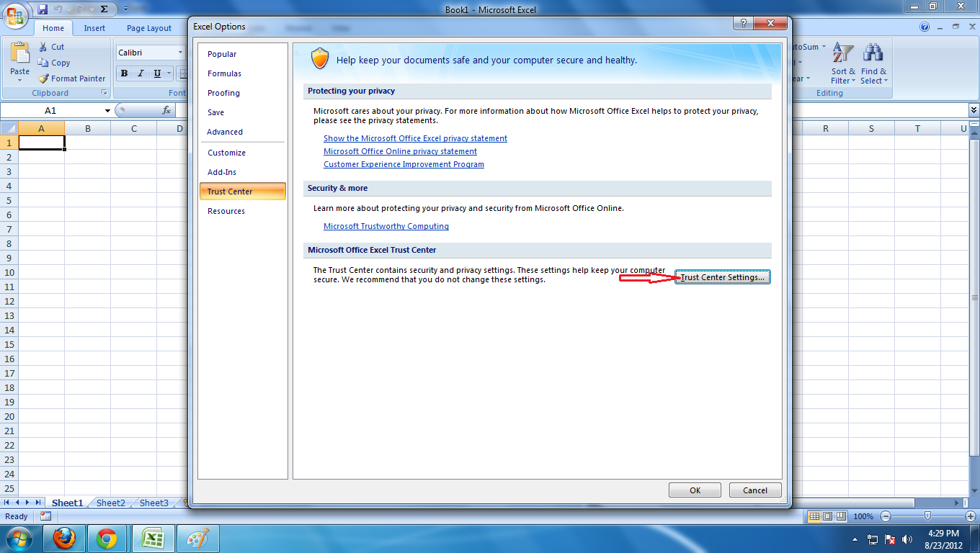This screenshot has height=553, width=980.
Task: Show hidden tray icons arrow
Action: pyautogui.click(x=855, y=539)
